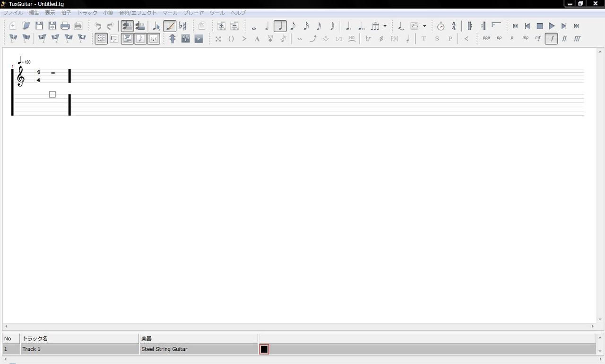605x364 pixels.
Task: Change the time signature
Action: coord(454,26)
